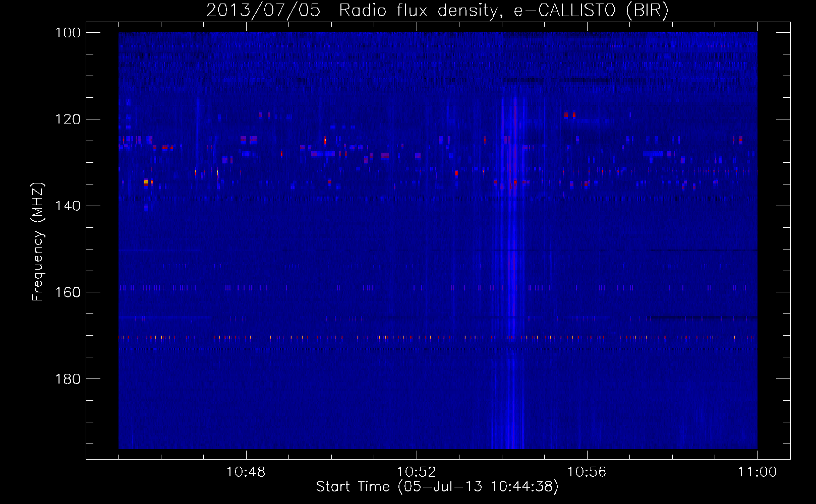Image resolution: width=816 pixels, height=504 pixels.
Task: Click the 'Start Time (05-Jul-13 10:44:38)' label
Action: pyautogui.click(x=437, y=487)
